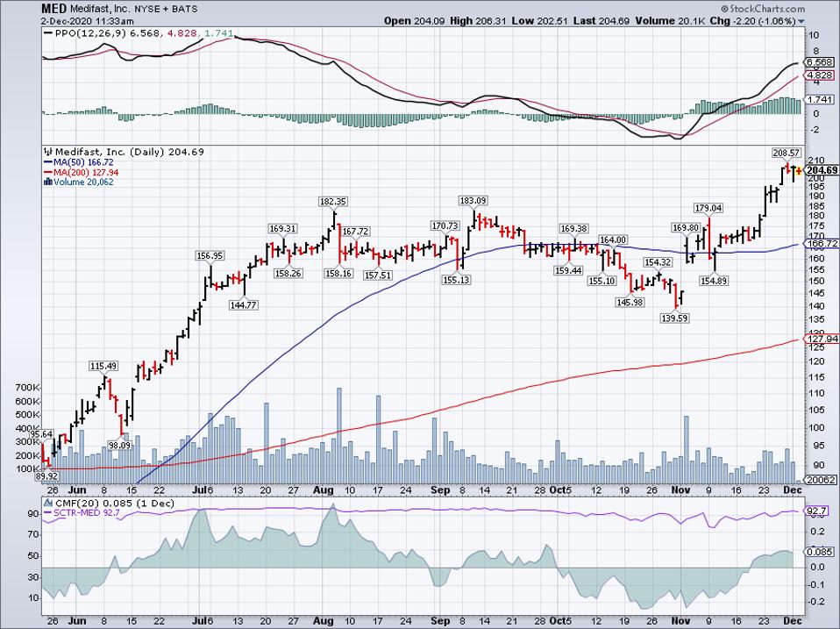This screenshot has height=629, width=840.
Task: Click the 1.741 histogram value tag on the right axis
Action: pos(820,100)
